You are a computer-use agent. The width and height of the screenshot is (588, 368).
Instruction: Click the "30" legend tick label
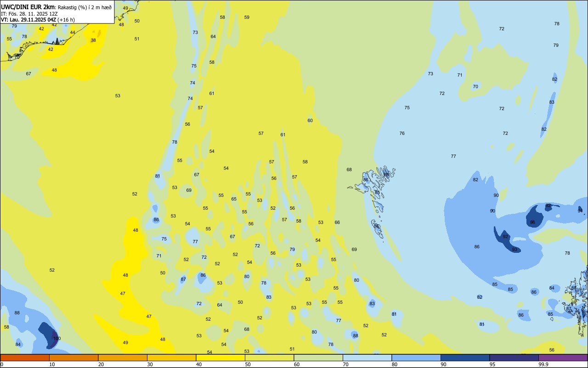click(x=150, y=364)
